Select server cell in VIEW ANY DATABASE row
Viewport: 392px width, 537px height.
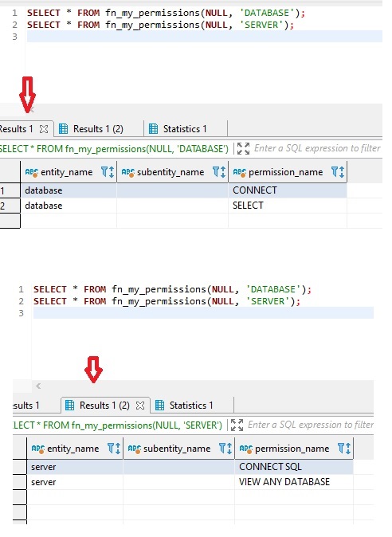[75, 482]
